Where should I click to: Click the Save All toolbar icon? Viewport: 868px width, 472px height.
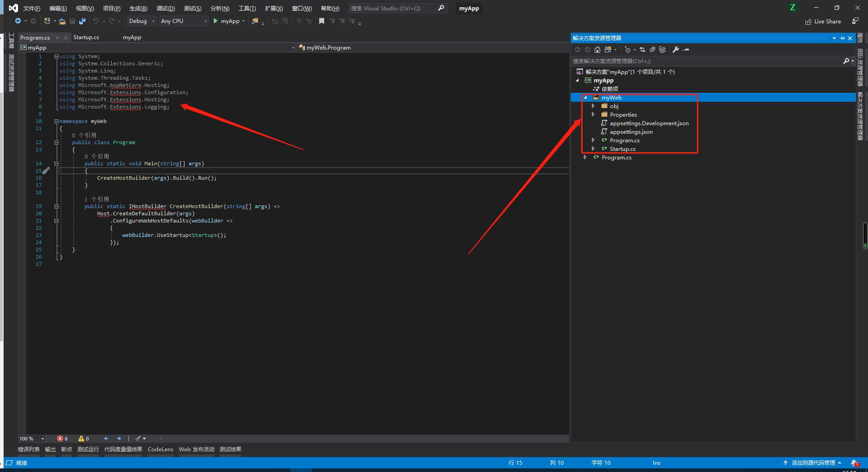[x=82, y=21]
